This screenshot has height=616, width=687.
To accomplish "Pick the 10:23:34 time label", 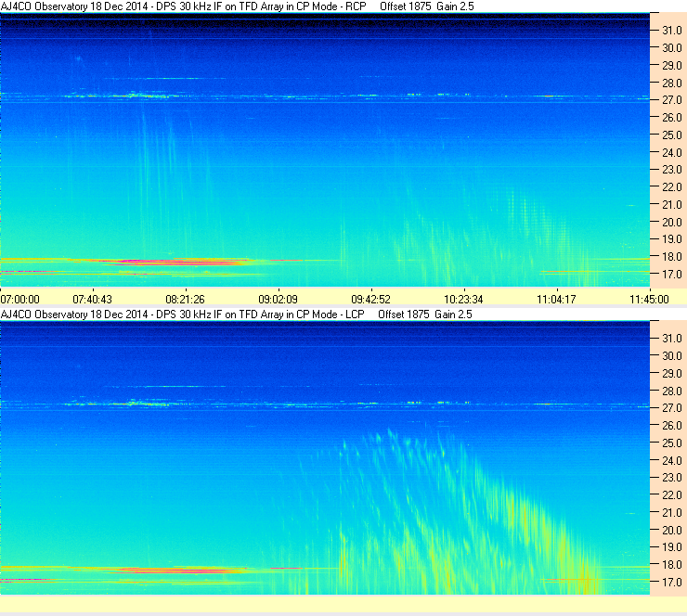I will [463, 300].
